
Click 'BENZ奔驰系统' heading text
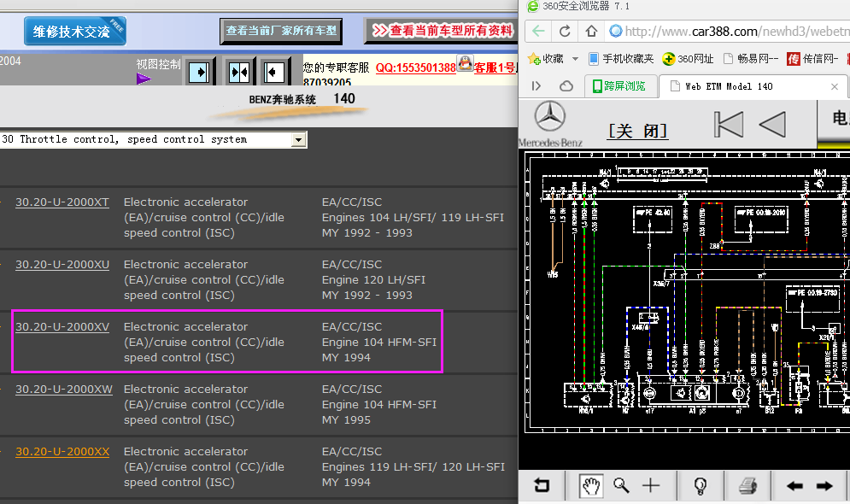click(283, 100)
